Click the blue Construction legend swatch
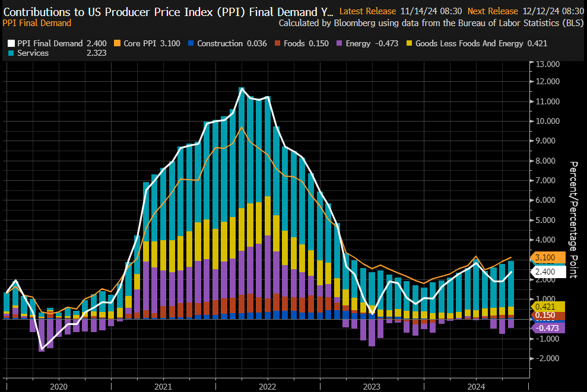 tap(191, 43)
